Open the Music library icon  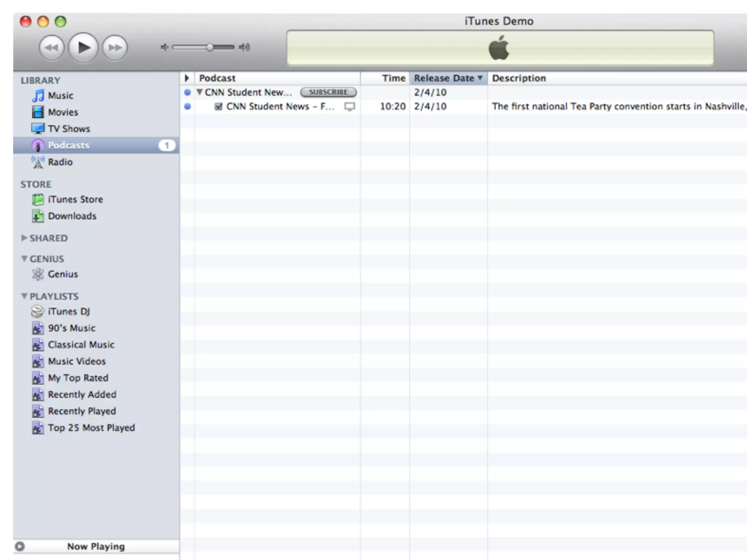point(38,96)
